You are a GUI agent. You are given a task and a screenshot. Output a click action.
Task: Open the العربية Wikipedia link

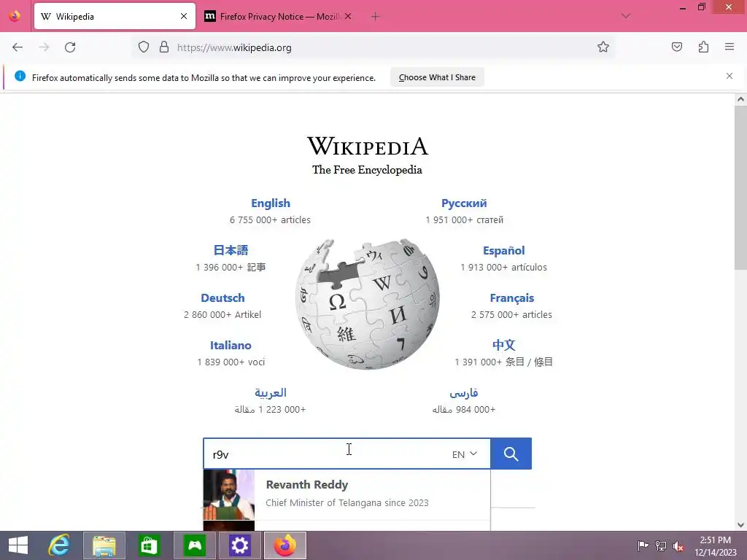[270, 393]
